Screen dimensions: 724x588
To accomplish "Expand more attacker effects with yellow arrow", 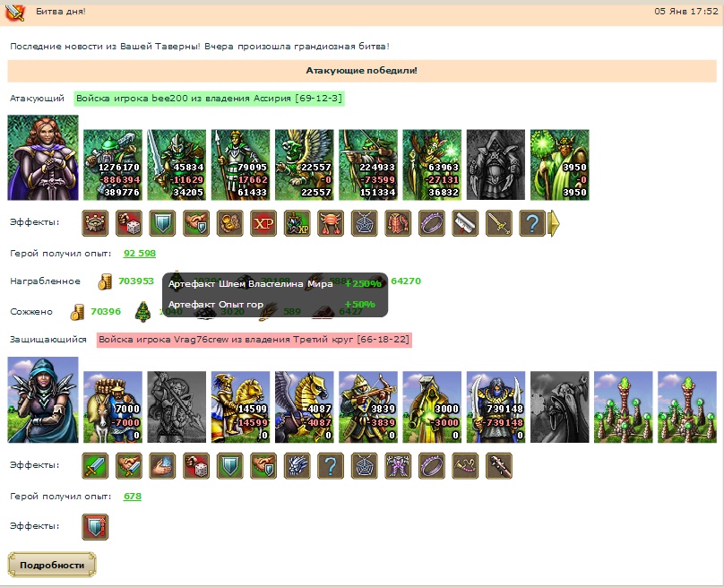I will tap(554, 223).
